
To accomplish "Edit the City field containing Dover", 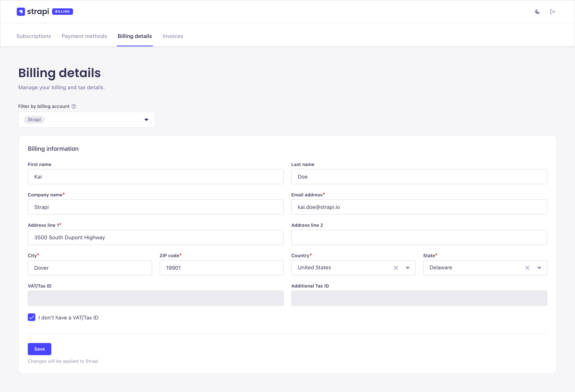I will (x=90, y=268).
